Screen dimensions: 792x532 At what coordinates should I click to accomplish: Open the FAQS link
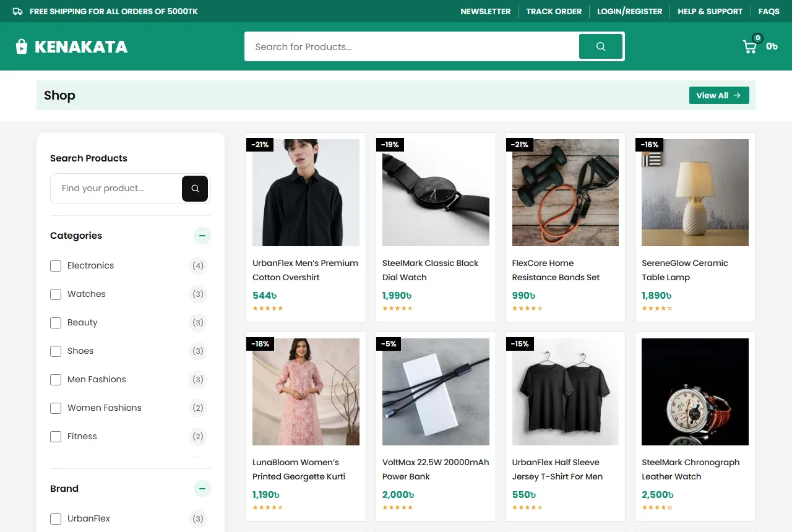769,11
